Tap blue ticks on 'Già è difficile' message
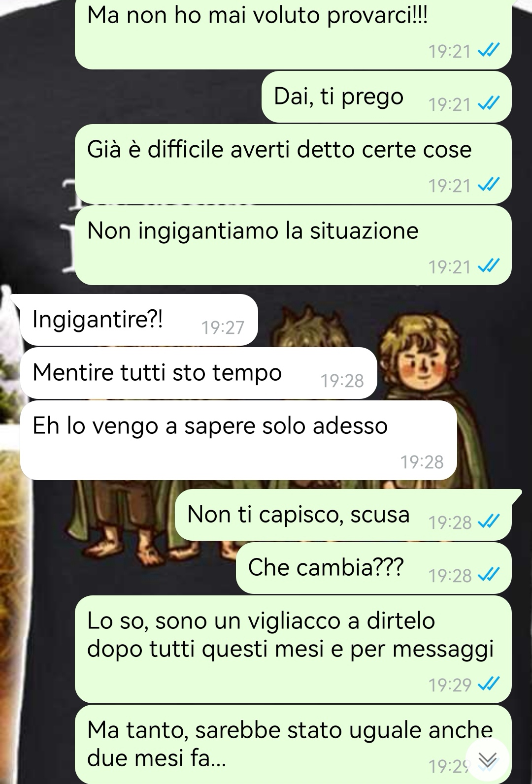This screenshot has width=532, height=784. 489,185
